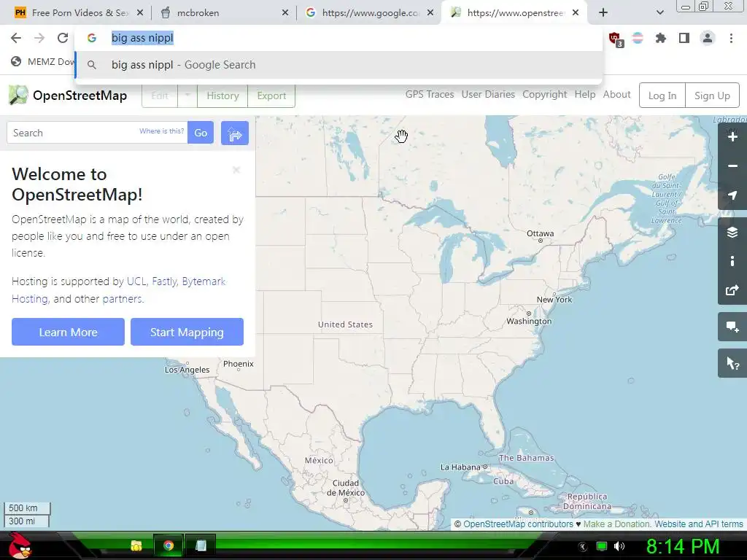The image size is (747, 560).
Task: Open the About page
Action: point(616,94)
